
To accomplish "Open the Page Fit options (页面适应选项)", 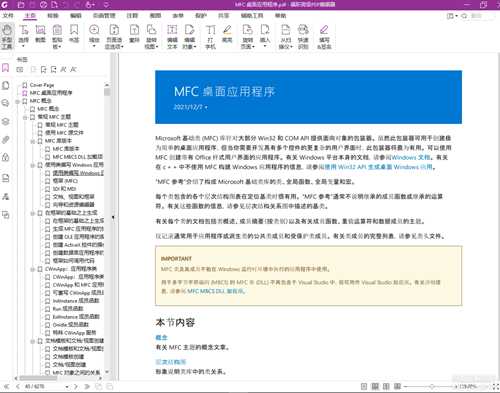I will 114,36.
